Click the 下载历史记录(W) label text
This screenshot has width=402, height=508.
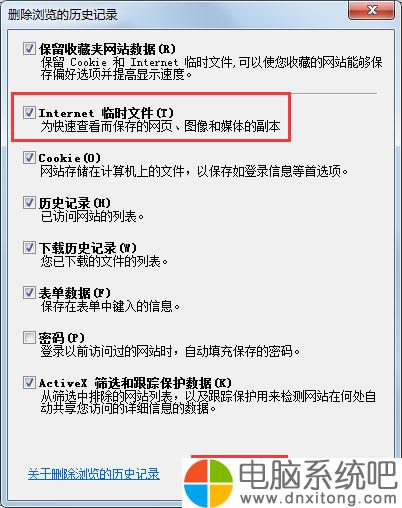88,248
